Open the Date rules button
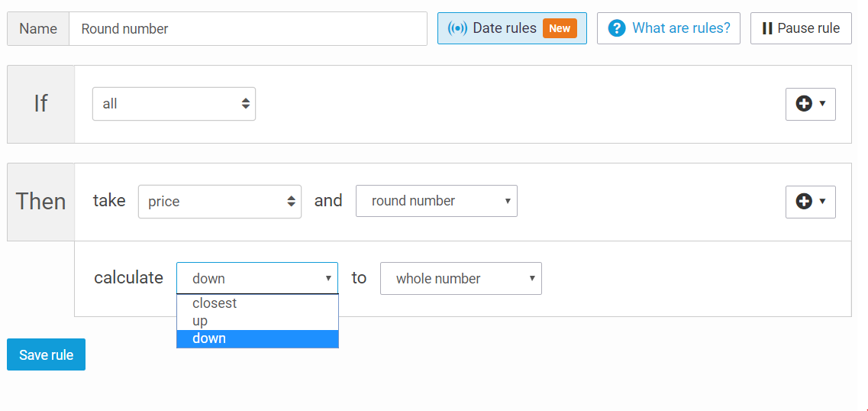The width and height of the screenshot is (868, 411). [505, 28]
